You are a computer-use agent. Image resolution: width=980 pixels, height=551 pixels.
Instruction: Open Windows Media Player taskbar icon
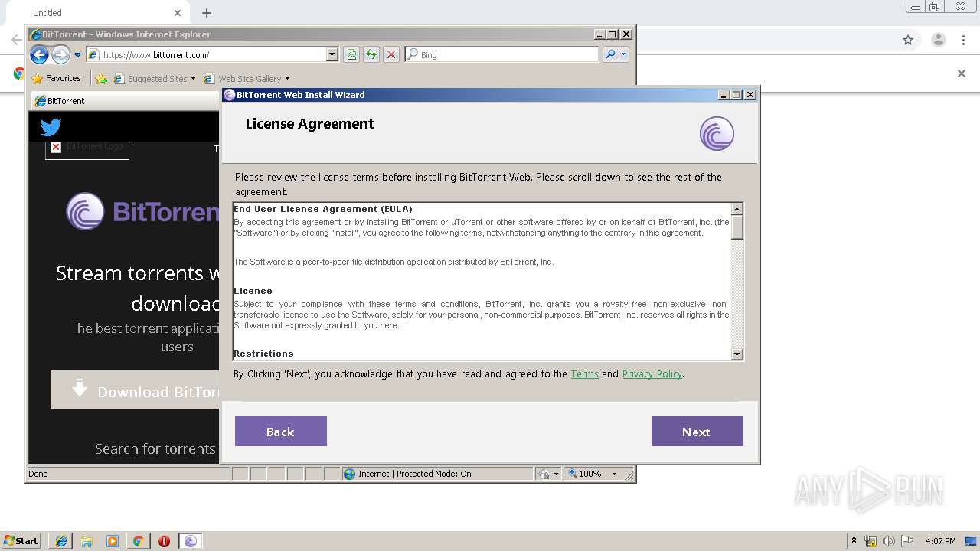pos(113,541)
